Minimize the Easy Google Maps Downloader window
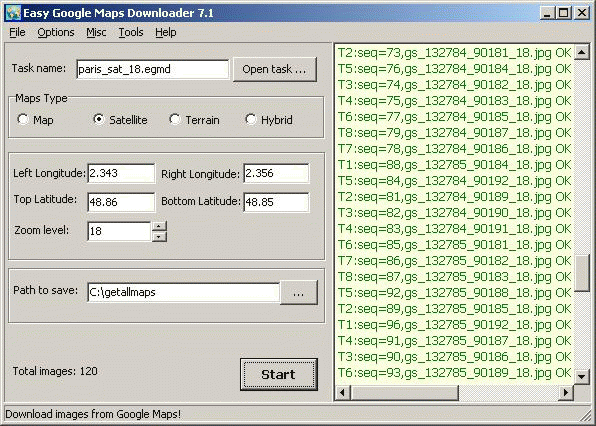Viewport: 596px width, 426px height. coord(547,13)
